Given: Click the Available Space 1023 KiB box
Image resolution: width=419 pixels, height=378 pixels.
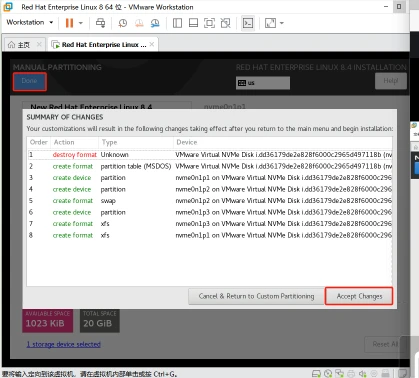Looking at the screenshot, I should point(48,321).
